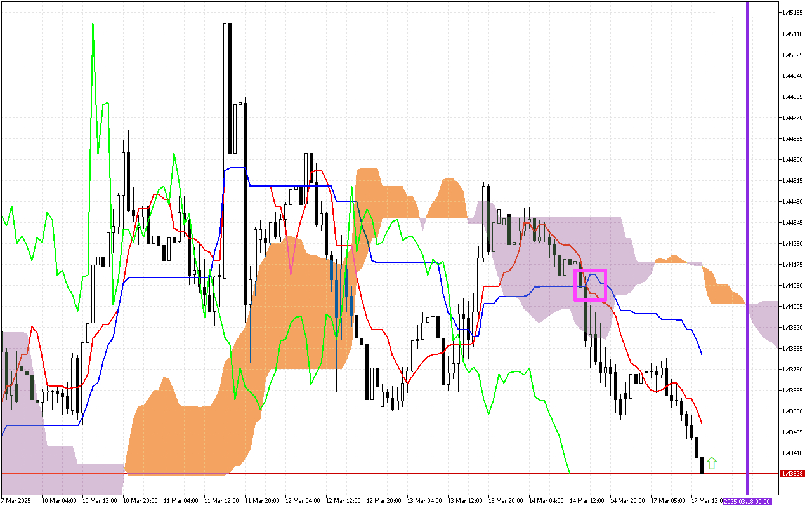Select the purple vertical line on the chart
Image resolution: width=812 pixels, height=508 pixels.
[747, 247]
